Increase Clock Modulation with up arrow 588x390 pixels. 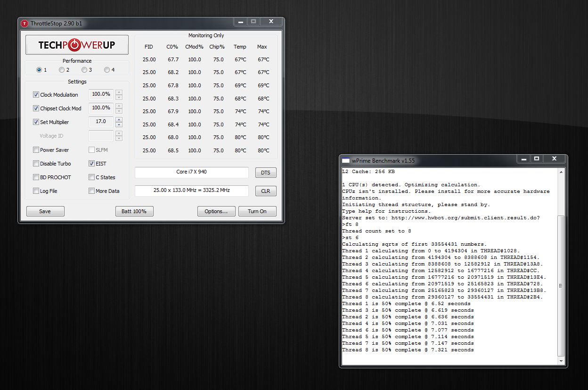tap(119, 92)
